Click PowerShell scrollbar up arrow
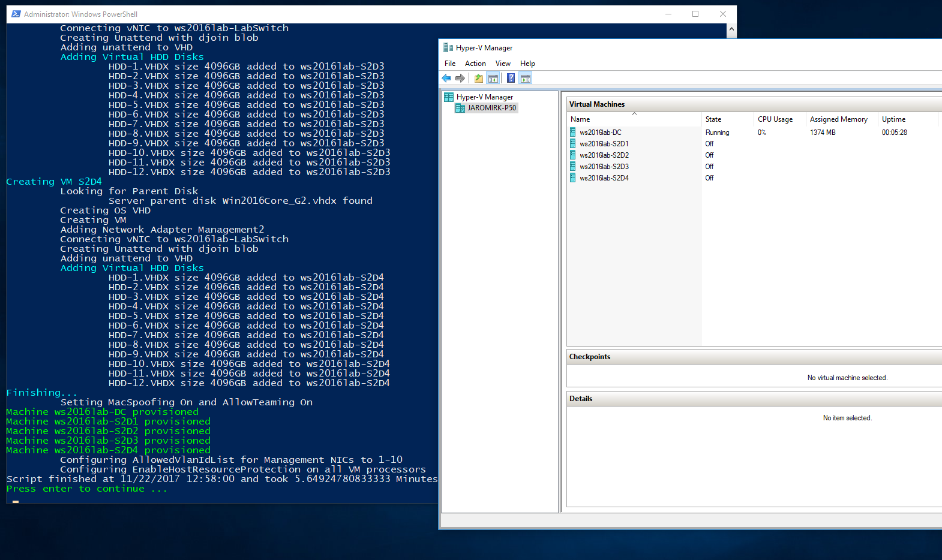Viewport: 942px width, 560px height. point(731,29)
